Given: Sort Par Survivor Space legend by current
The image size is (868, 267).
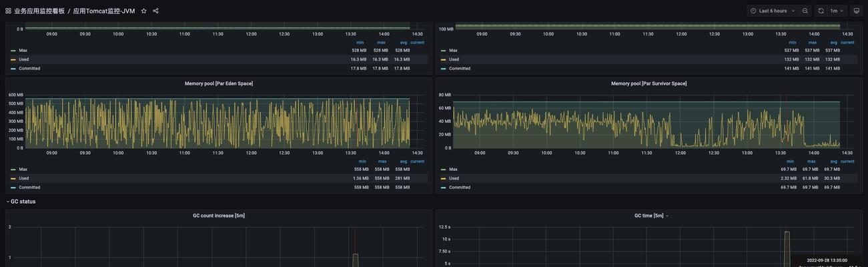Looking at the screenshot, I should click(847, 162).
